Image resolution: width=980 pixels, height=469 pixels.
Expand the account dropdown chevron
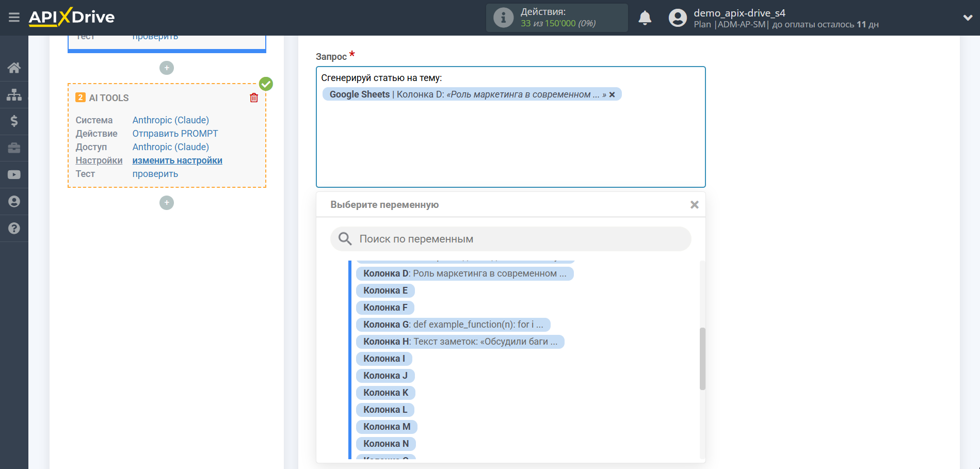tap(968, 18)
